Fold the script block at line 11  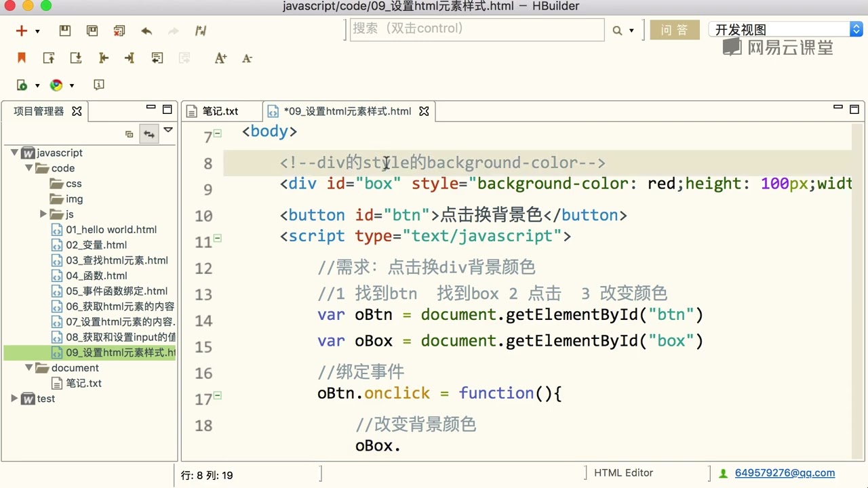218,238
